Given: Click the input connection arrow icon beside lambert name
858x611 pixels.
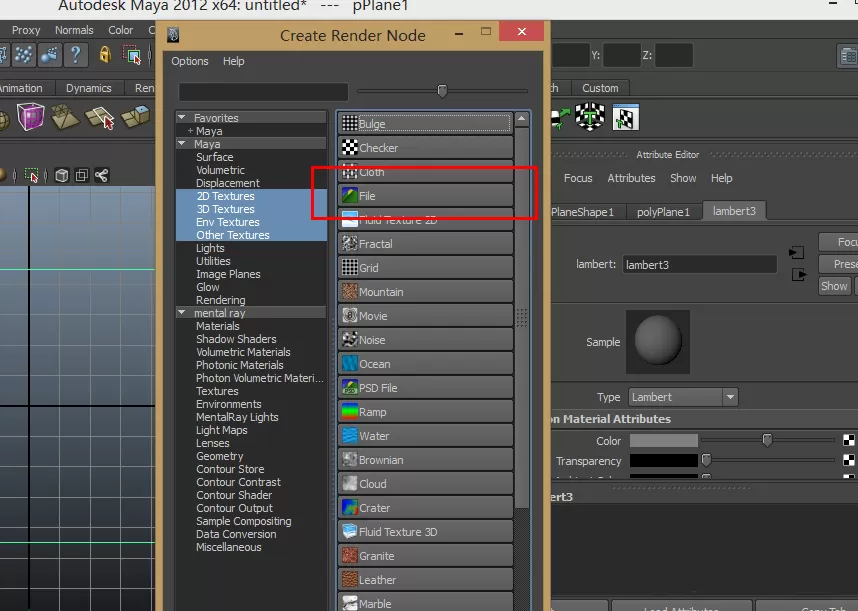Looking at the screenshot, I should 797,253.
